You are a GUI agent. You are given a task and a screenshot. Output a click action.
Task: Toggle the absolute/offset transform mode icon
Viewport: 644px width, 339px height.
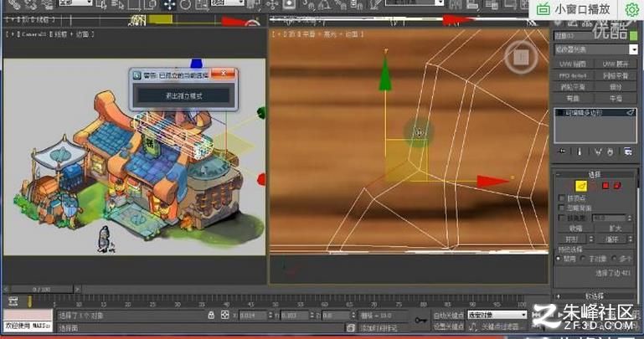224,316
